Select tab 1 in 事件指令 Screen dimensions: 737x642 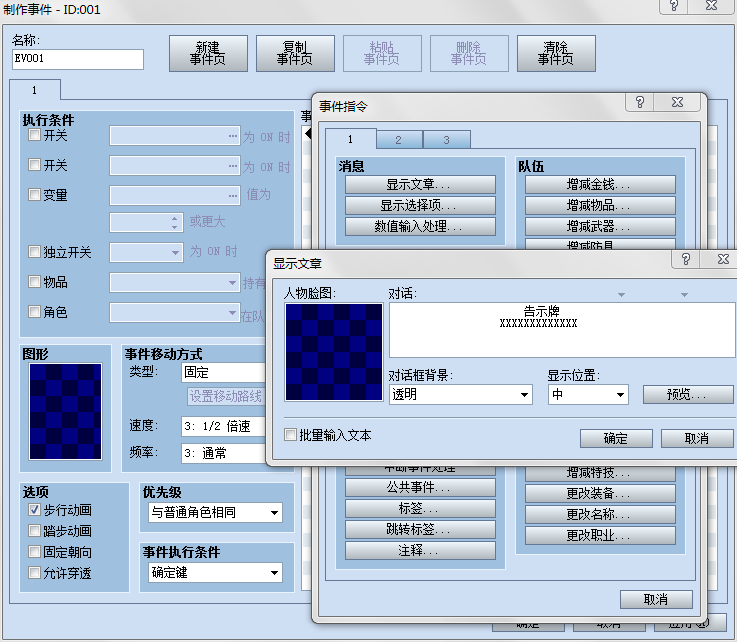[351, 139]
